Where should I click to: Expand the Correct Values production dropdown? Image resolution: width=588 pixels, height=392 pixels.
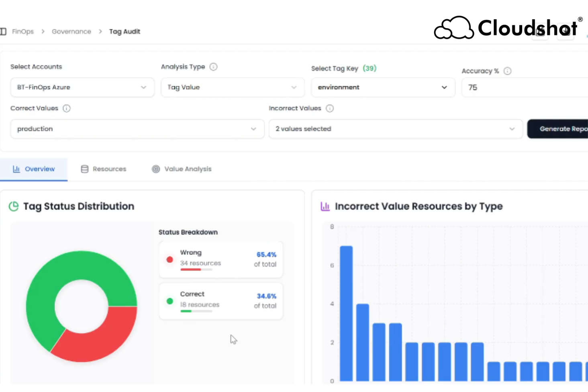(x=137, y=129)
